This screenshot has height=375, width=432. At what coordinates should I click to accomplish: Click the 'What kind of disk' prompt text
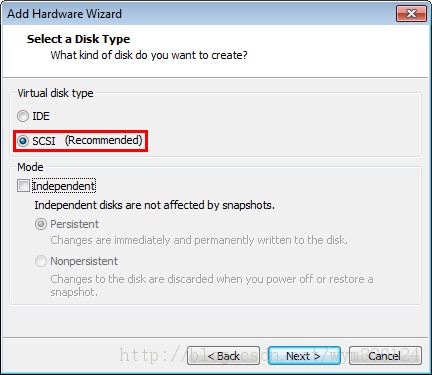pyautogui.click(x=149, y=55)
